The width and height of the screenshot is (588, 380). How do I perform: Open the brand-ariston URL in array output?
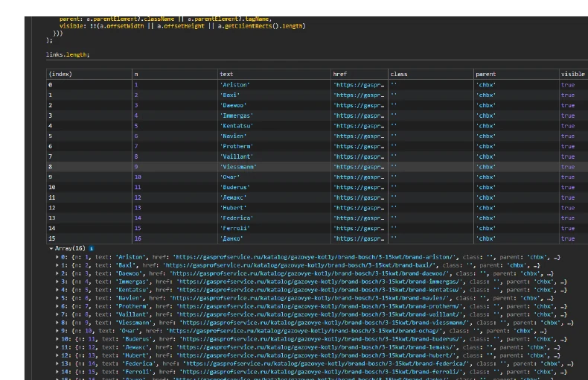point(316,257)
